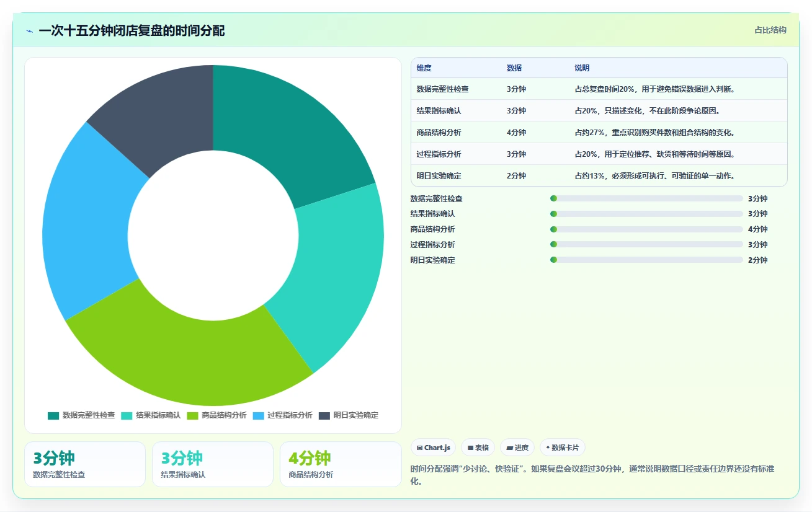The width and height of the screenshot is (812, 512).
Task: Click description starting 占约27%
Action: [655, 133]
